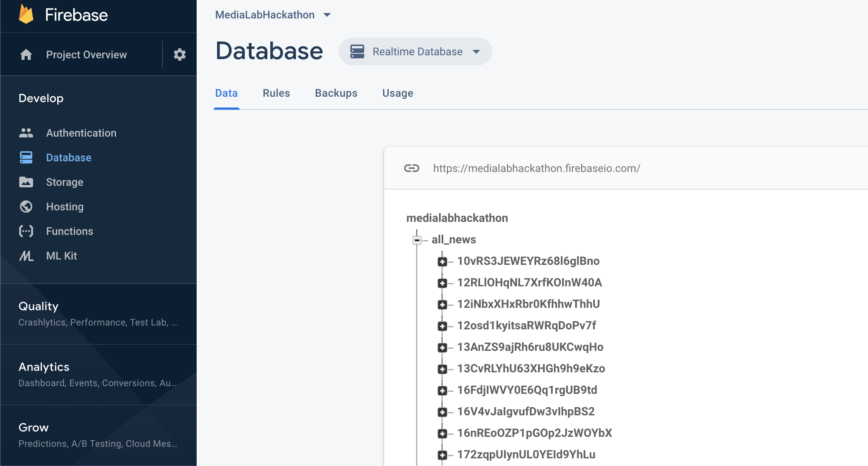Viewport: 868px width, 466px height.
Task: Click the Authentication people icon
Action: (x=26, y=133)
